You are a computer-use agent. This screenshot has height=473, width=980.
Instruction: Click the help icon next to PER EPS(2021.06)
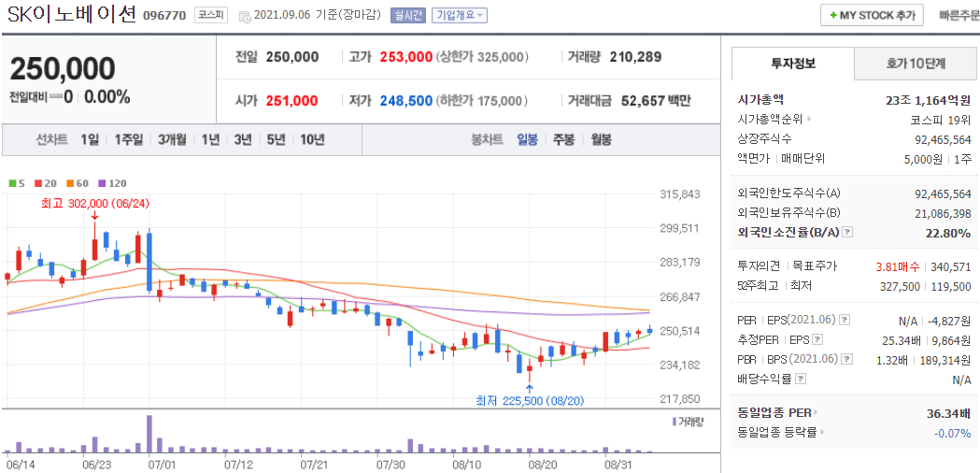click(844, 321)
